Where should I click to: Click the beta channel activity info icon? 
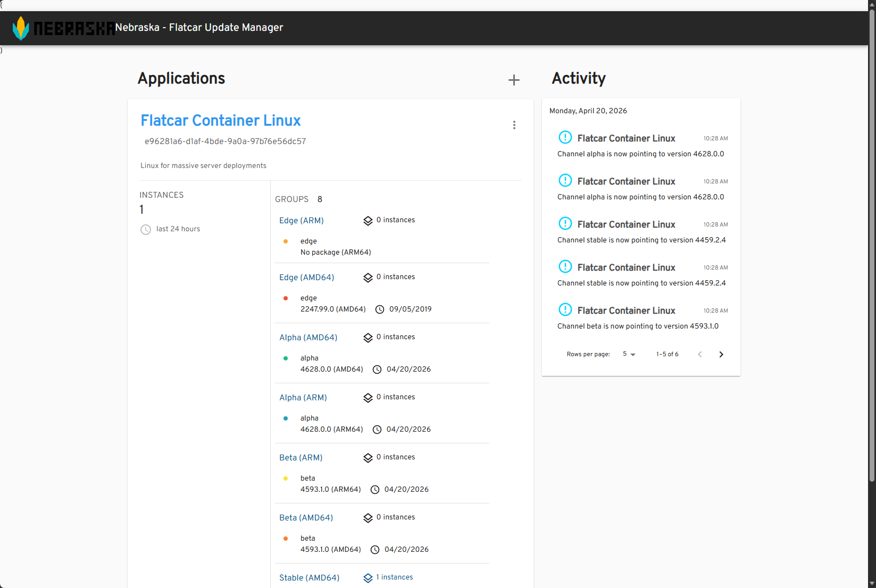pyautogui.click(x=565, y=310)
